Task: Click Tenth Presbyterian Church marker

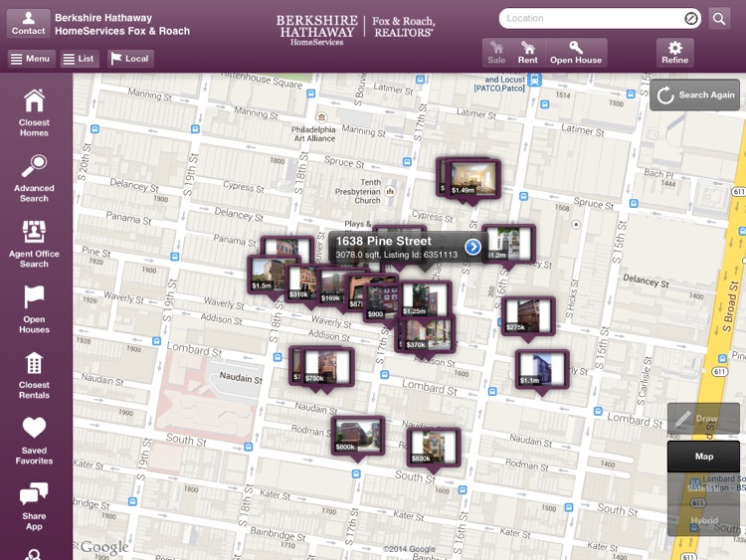Action: [390, 191]
